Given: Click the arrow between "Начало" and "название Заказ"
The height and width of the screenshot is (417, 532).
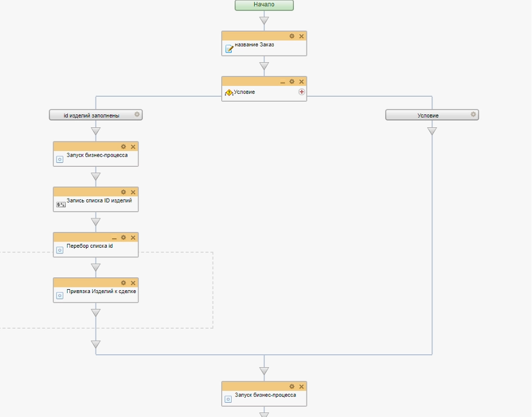Looking at the screenshot, I should (x=264, y=21).
